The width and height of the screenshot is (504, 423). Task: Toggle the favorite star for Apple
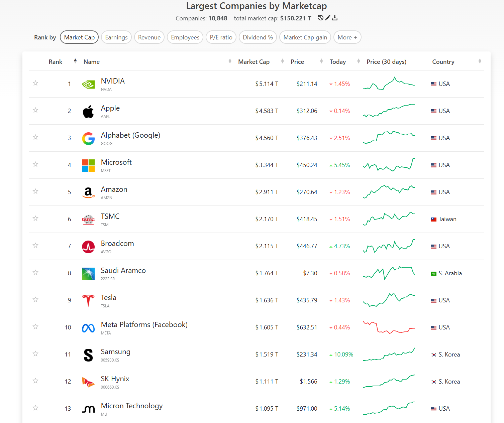[35, 110]
